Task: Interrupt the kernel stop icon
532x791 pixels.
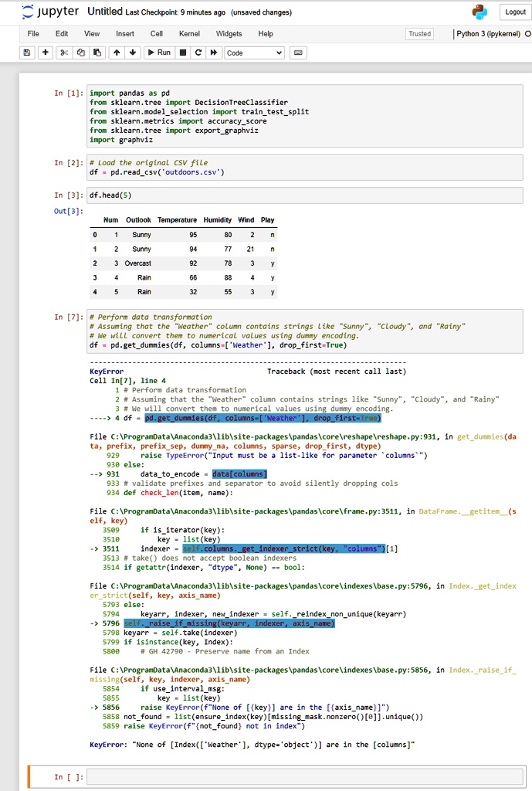Action: tap(183, 53)
